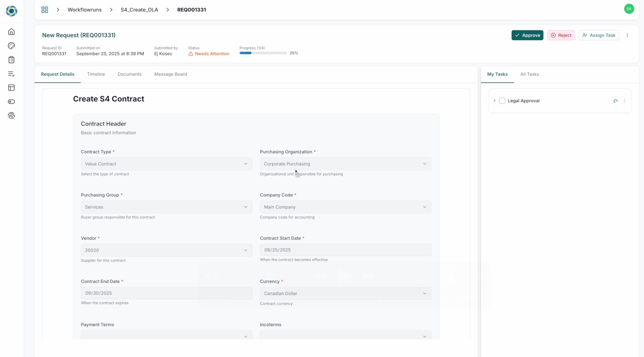Open the Contract Type dropdown
This screenshot has height=357, width=644.
pyautogui.click(x=166, y=164)
